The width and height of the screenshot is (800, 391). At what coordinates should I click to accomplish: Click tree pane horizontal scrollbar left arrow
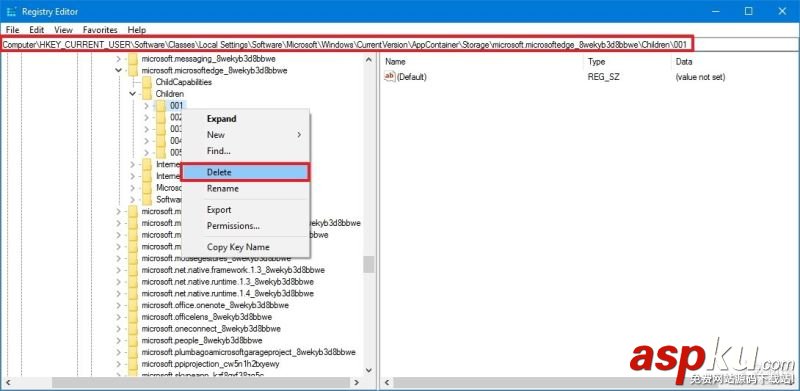[8, 382]
